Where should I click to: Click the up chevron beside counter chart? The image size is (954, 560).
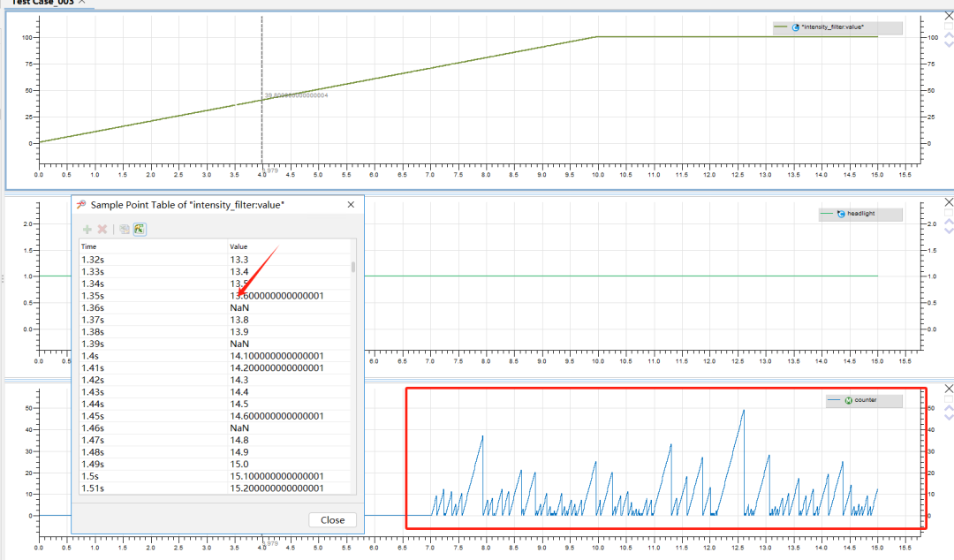tap(949, 408)
